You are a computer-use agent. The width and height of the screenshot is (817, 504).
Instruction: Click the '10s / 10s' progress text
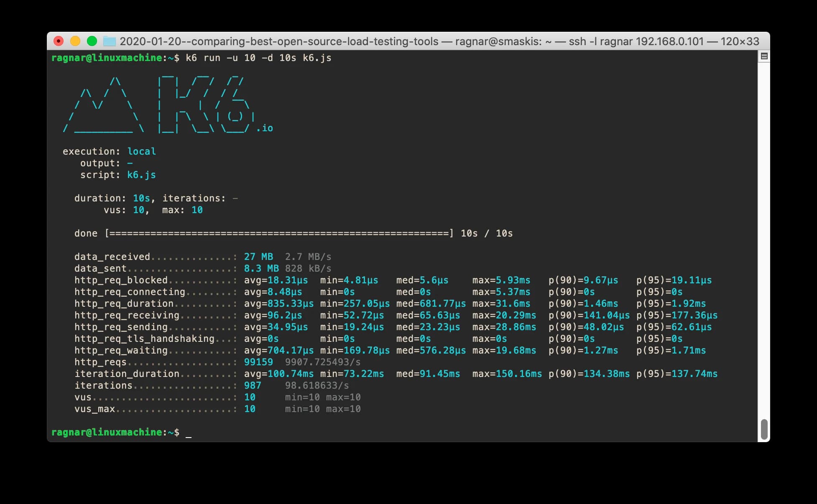487,233
